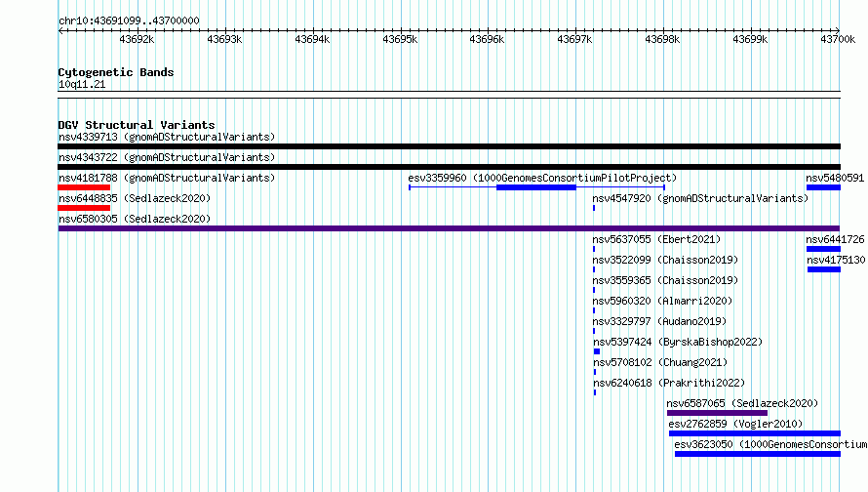Select the red bar under nsv6448835
The width and height of the screenshot is (868, 492).
click(x=84, y=208)
